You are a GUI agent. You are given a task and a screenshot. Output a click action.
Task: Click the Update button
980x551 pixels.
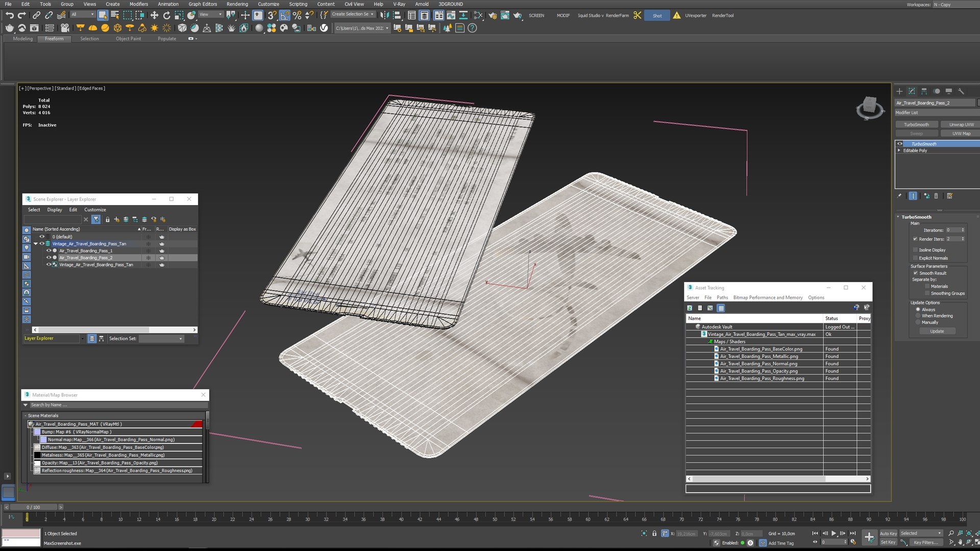pyautogui.click(x=937, y=332)
